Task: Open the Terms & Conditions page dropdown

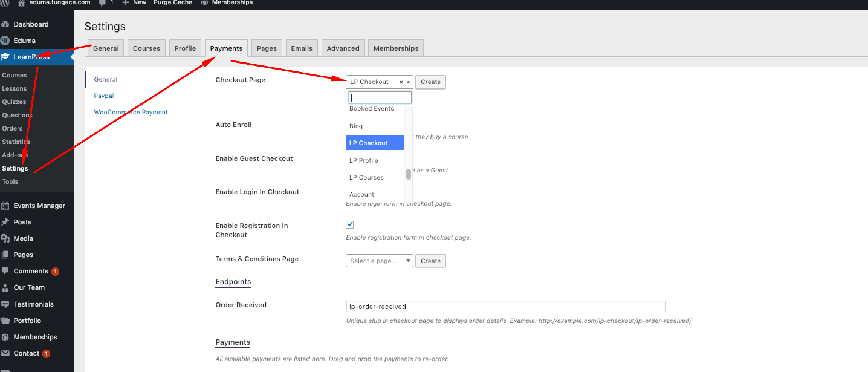Action: (x=380, y=261)
